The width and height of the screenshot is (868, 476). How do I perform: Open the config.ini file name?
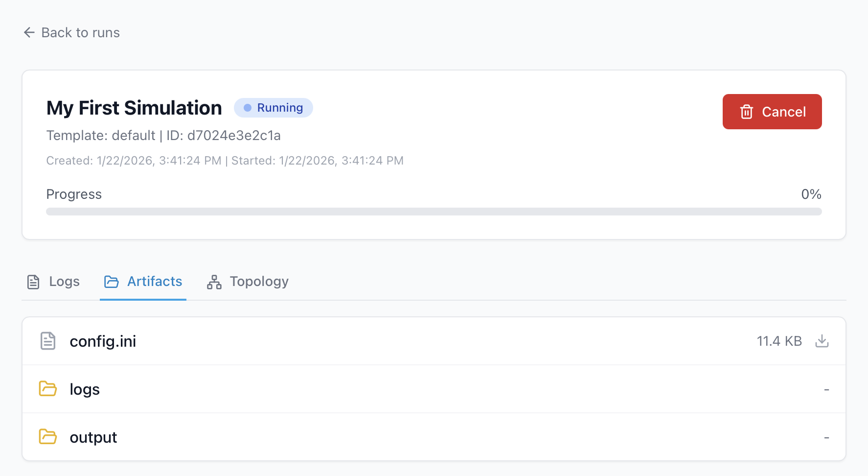click(103, 341)
